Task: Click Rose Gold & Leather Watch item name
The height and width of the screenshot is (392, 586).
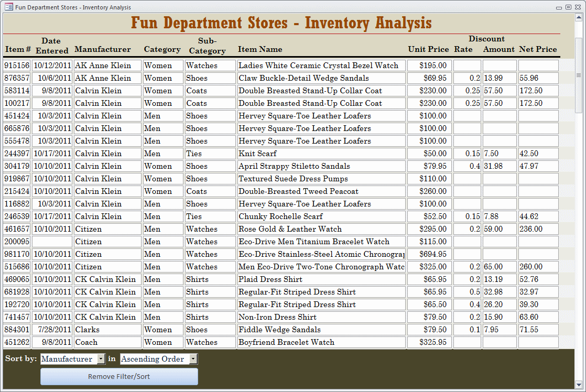Action: (x=321, y=229)
